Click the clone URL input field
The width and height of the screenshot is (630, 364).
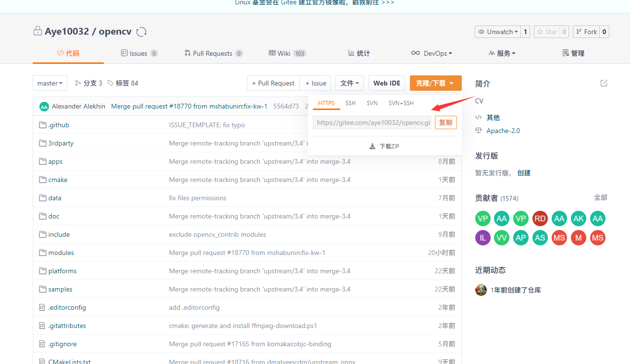[x=372, y=122]
